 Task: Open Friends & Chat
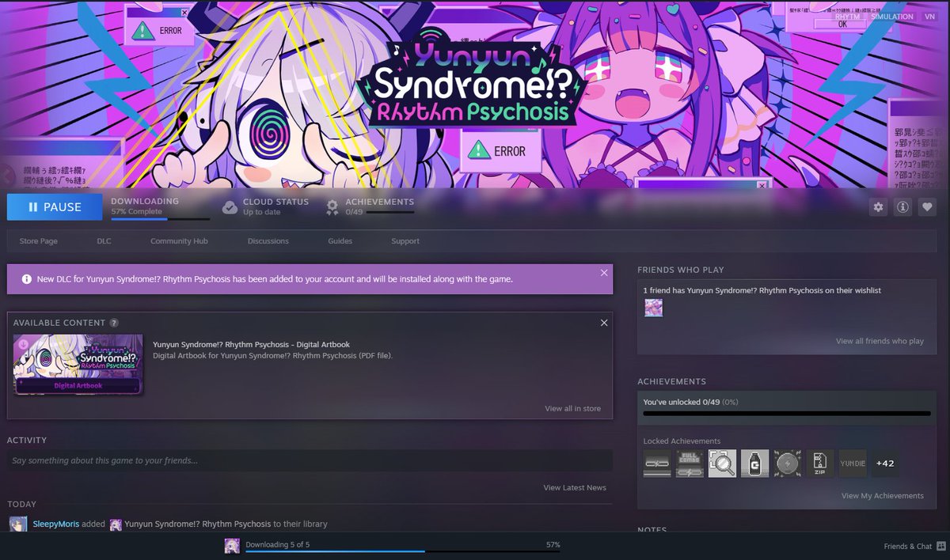point(914,547)
